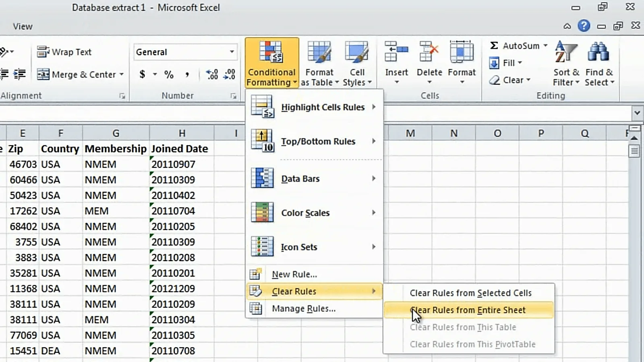
Task: Click the Format cells icon
Action: click(462, 51)
